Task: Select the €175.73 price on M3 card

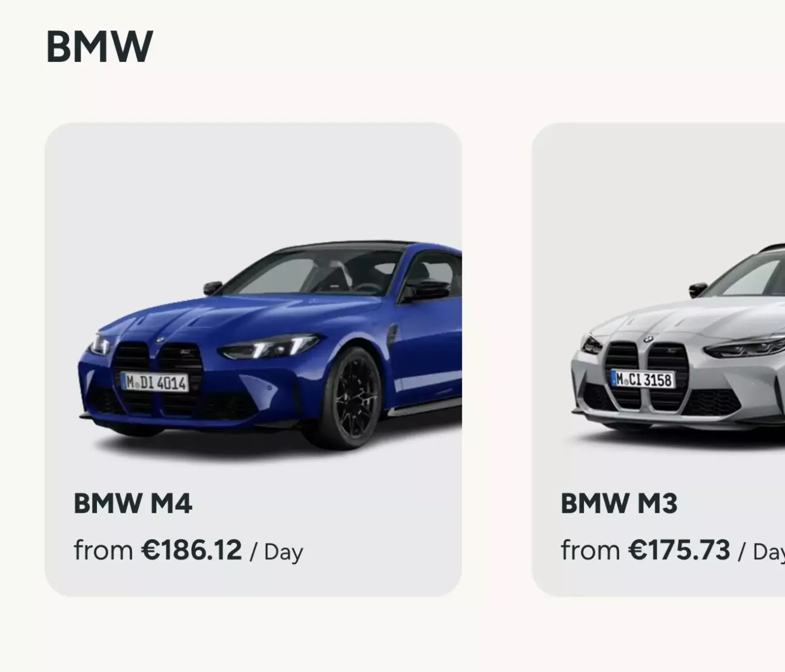Action: (679, 550)
